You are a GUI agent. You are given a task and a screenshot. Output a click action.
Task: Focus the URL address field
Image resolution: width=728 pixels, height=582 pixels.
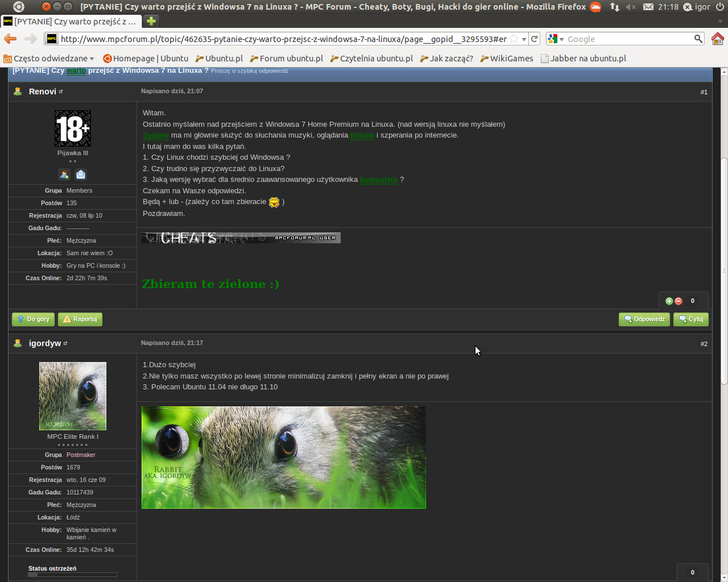[283, 39]
